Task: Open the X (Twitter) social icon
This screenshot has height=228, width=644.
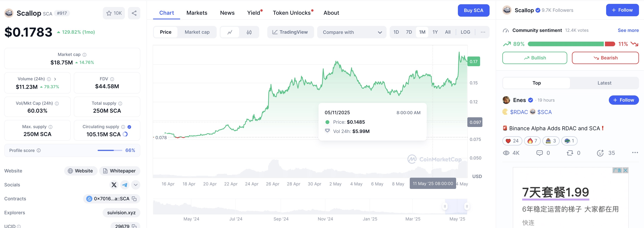Action: pos(114,185)
